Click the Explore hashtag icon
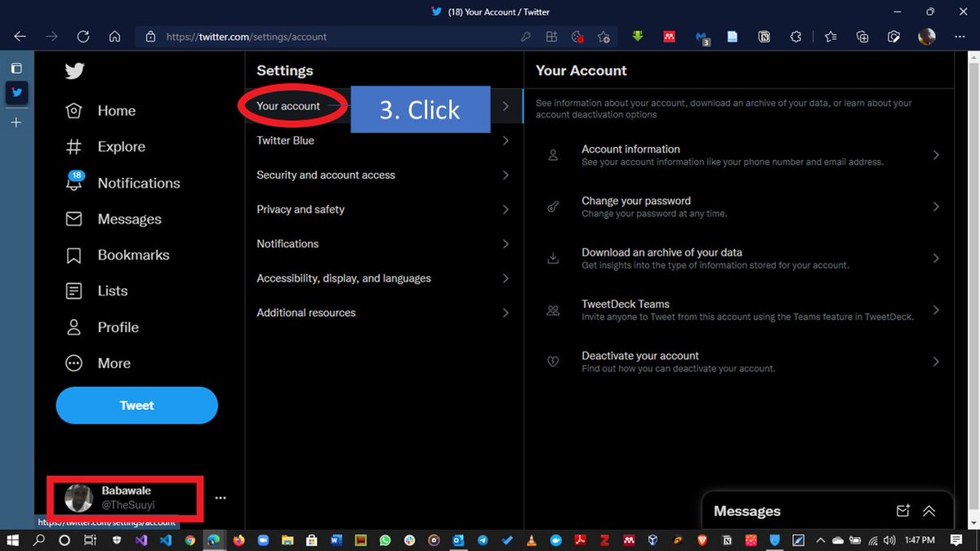980x551 pixels. pos(73,147)
